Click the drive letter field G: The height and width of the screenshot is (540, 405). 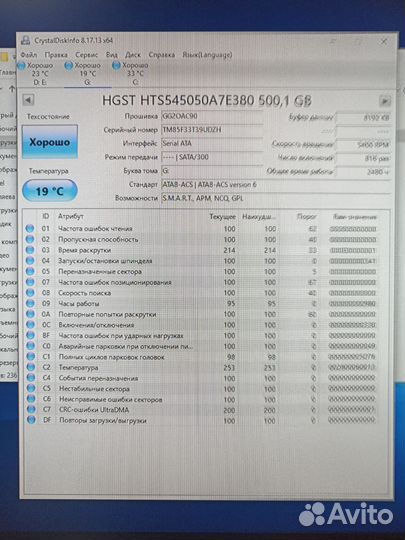(x=212, y=171)
